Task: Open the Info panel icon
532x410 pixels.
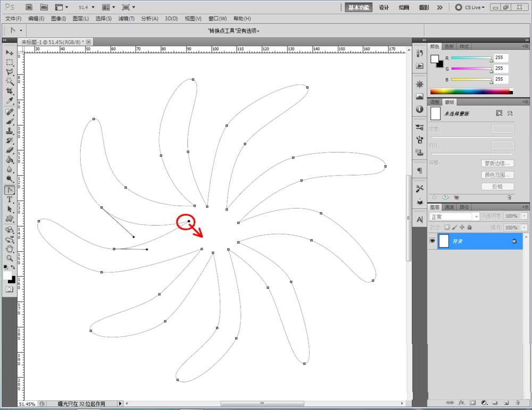Action: [x=420, y=109]
